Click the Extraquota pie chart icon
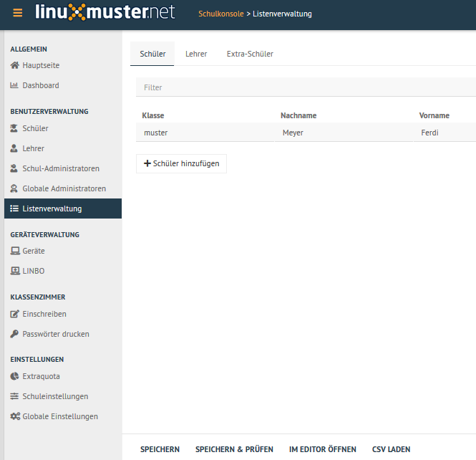 pyautogui.click(x=14, y=376)
